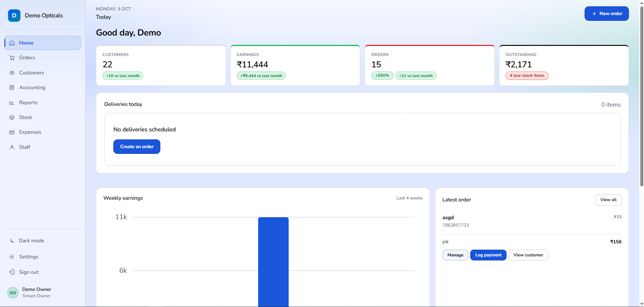Click the Demo Owner profile name
The image size is (644, 307).
tap(37, 289)
